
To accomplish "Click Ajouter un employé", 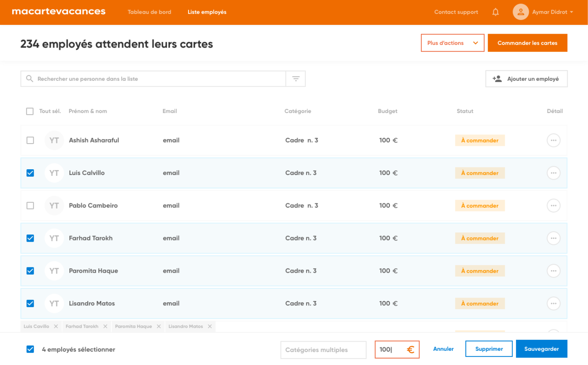I will point(526,79).
